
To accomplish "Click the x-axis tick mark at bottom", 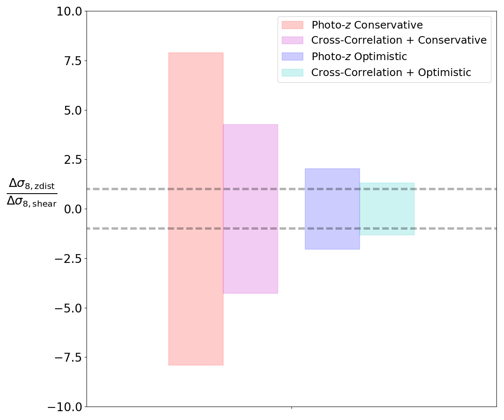I will click(291, 408).
